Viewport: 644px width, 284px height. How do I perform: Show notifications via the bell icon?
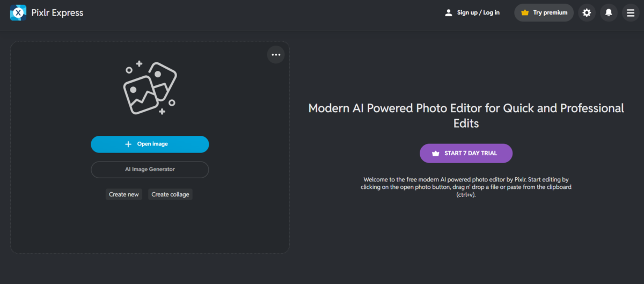pos(609,12)
